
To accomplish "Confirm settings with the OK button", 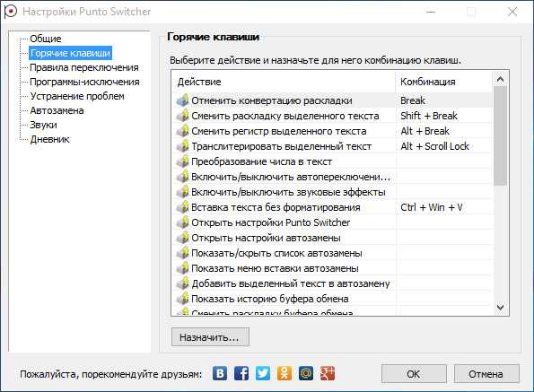I will click(x=414, y=374).
